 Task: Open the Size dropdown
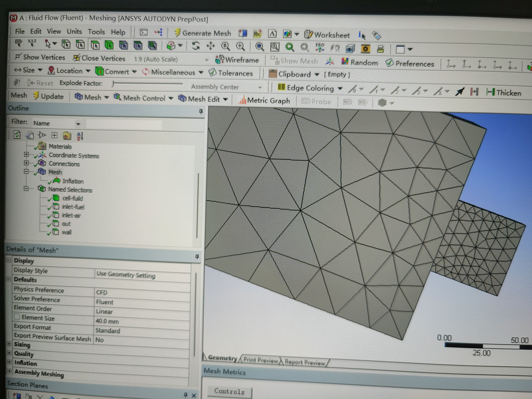click(28, 70)
